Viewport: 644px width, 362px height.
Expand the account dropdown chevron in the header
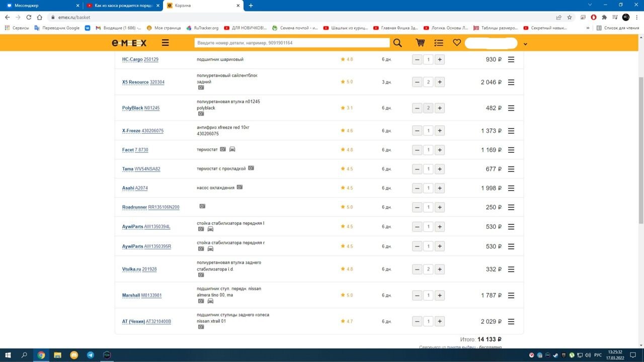525,44
